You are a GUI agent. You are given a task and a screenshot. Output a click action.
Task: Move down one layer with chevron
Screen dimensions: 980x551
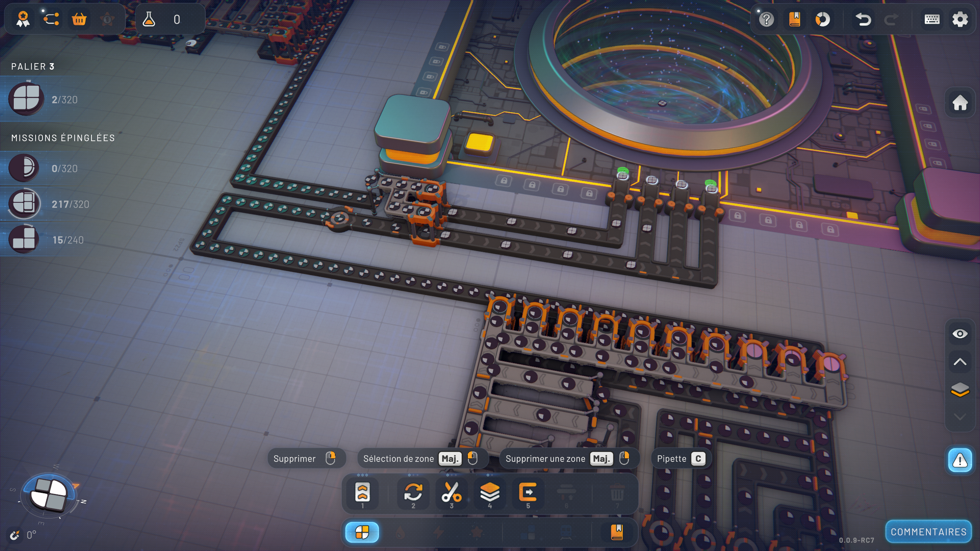tap(960, 417)
